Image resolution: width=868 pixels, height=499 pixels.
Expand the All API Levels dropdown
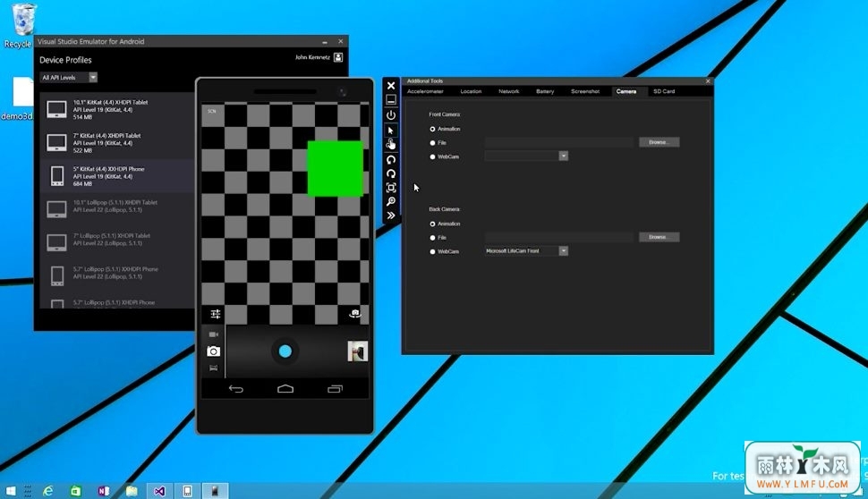[x=93, y=78]
